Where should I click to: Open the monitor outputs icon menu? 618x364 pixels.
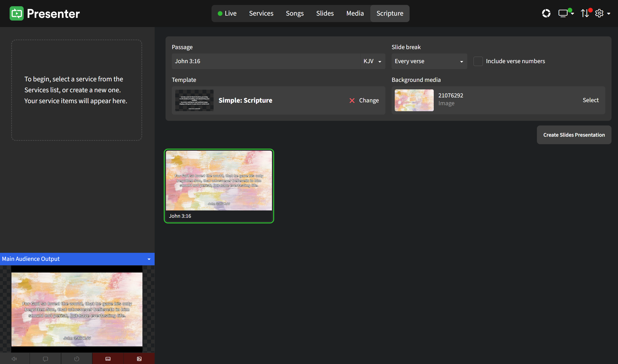566,13
